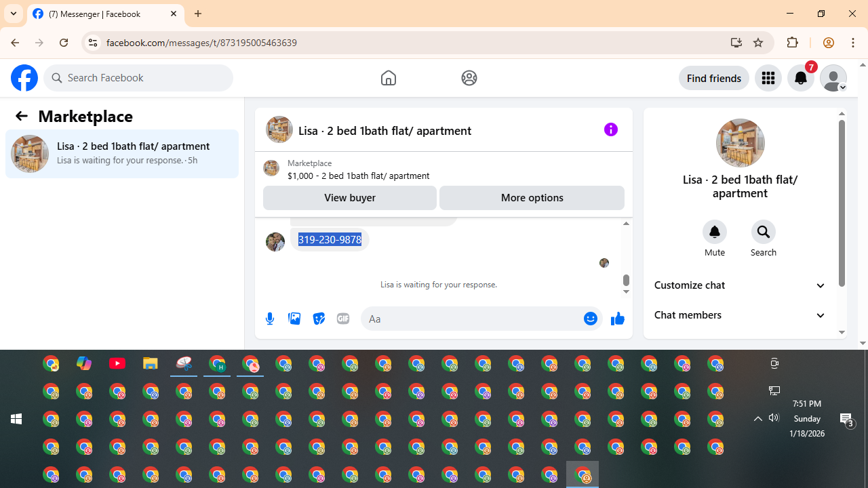The image size is (868, 488).
Task: Click the install app icon in address bar
Action: [736, 43]
